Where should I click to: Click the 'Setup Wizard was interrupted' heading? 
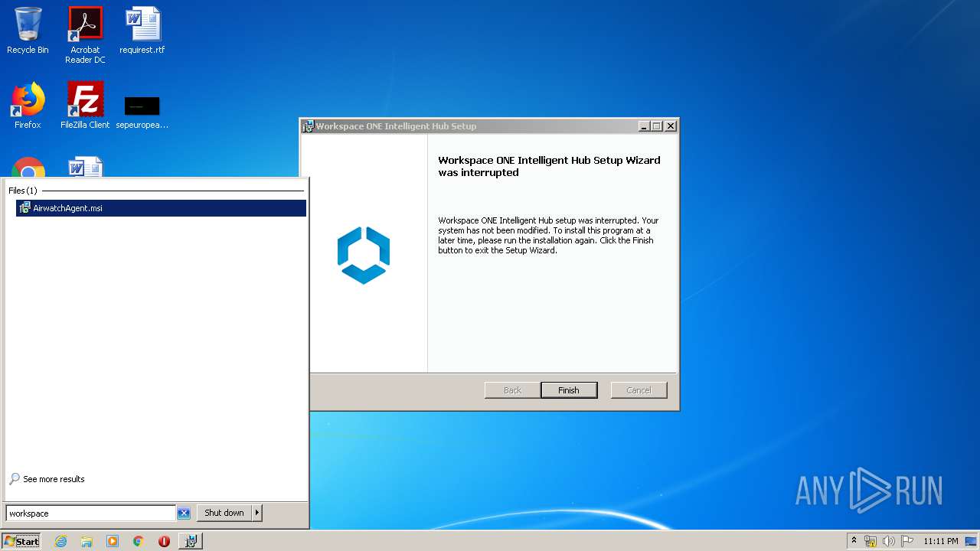point(549,166)
